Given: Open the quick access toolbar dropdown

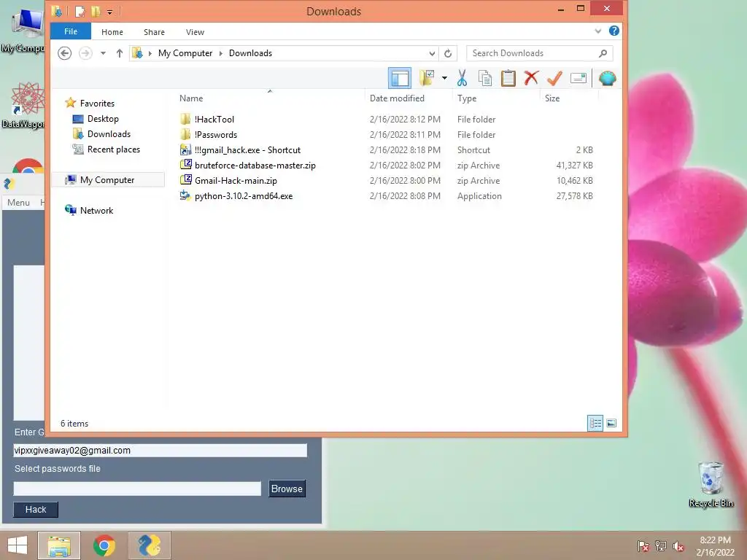Looking at the screenshot, I should (109, 12).
